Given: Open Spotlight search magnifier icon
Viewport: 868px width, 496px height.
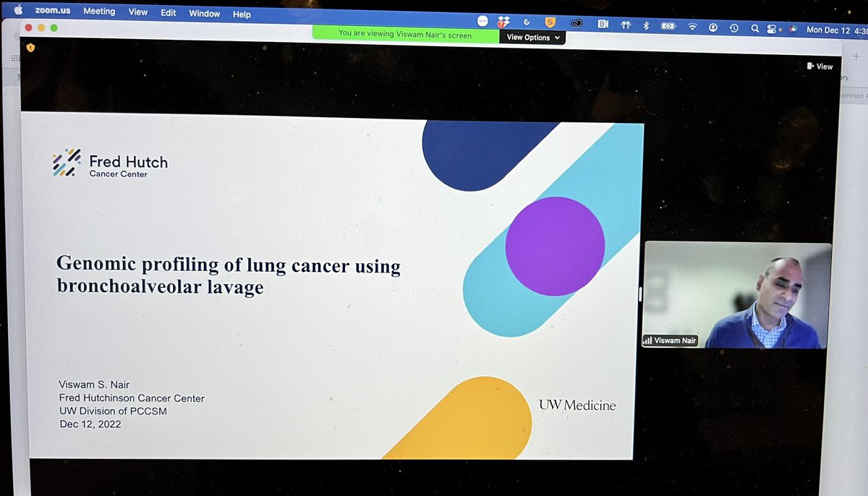Looking at the screenshot, I should click(x=754, y=29).
